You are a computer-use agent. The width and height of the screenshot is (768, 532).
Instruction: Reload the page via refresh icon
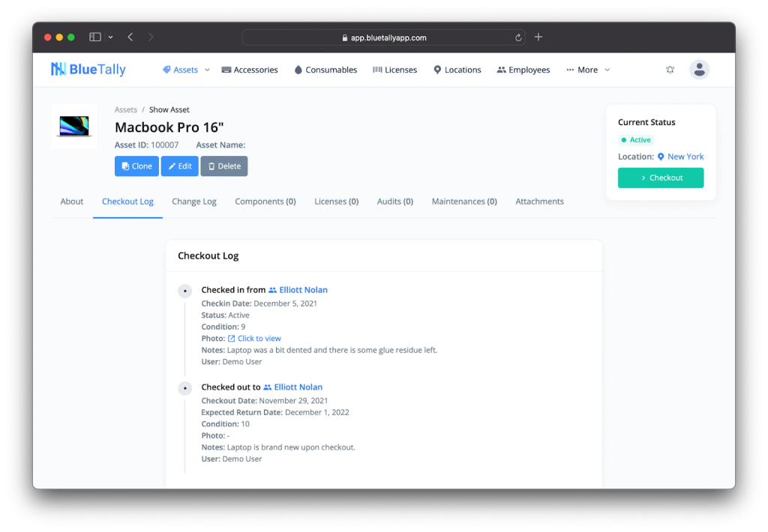(x=517, y=37)
